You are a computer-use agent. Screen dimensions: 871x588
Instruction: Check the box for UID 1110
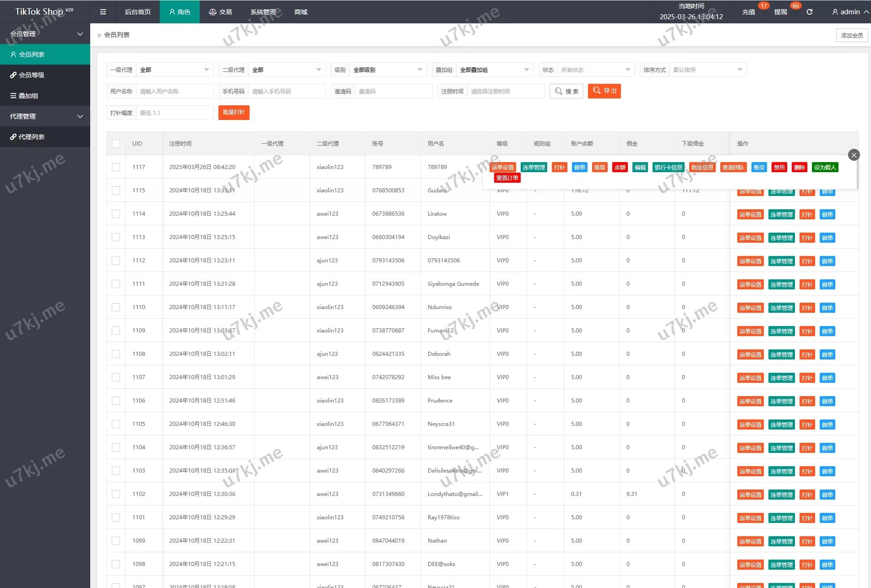pyautogui.click(x=116, y=307)
